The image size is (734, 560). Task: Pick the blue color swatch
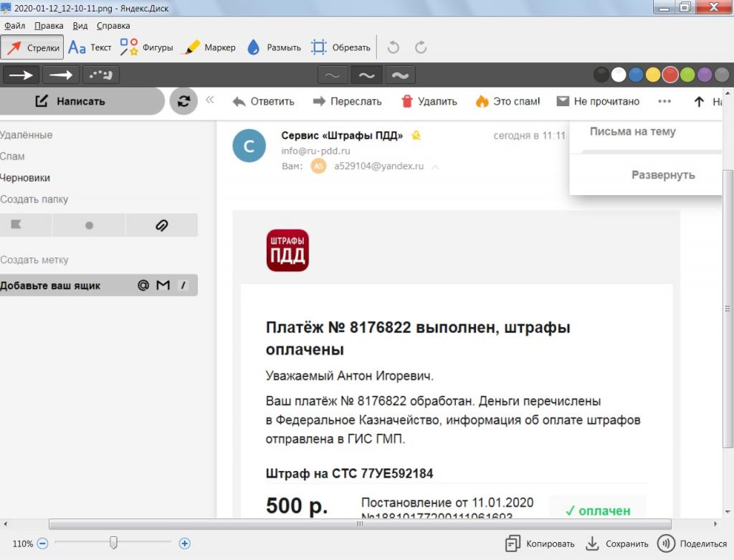pos(636,75)
